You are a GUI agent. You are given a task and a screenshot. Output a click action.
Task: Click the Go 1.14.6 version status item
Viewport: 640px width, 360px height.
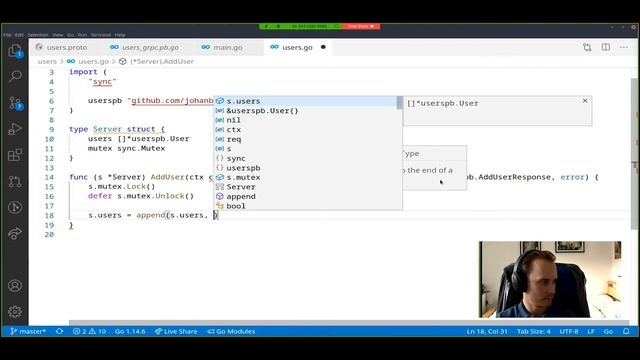130,331
